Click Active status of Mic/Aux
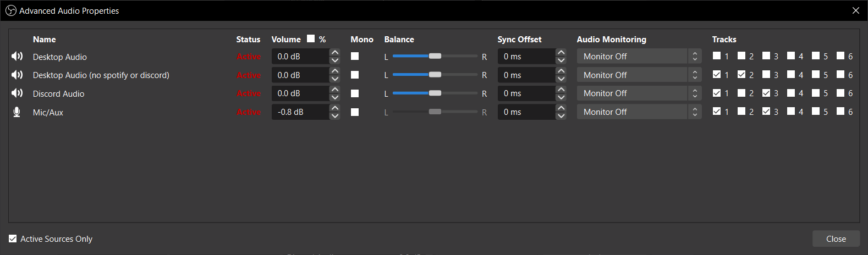The image size is (868, 255). 249,112
